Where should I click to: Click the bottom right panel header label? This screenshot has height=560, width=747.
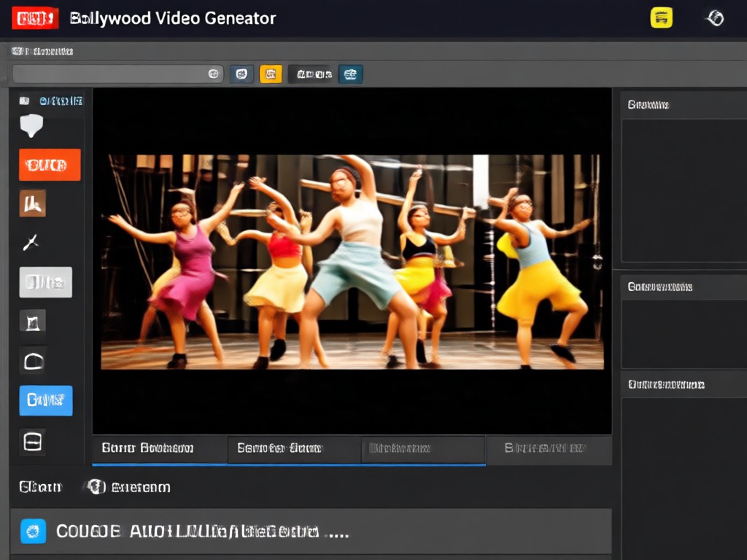pyautogui.click(x=666, y=384)
